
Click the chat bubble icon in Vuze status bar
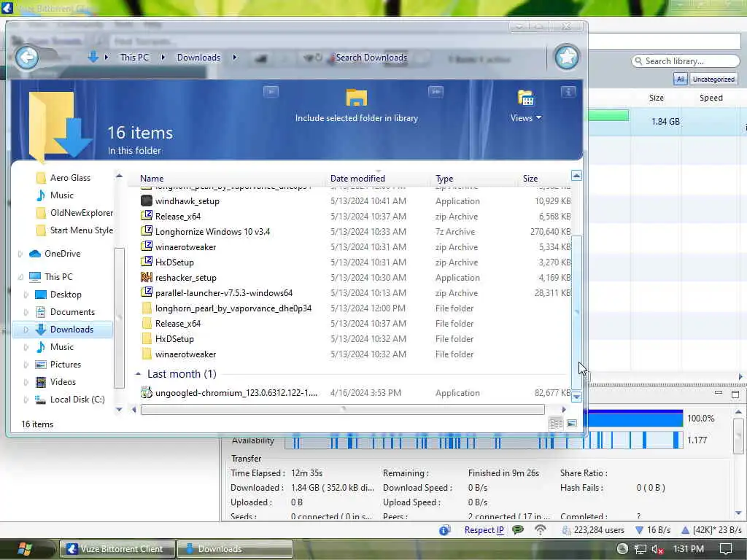tap(518, 529)
